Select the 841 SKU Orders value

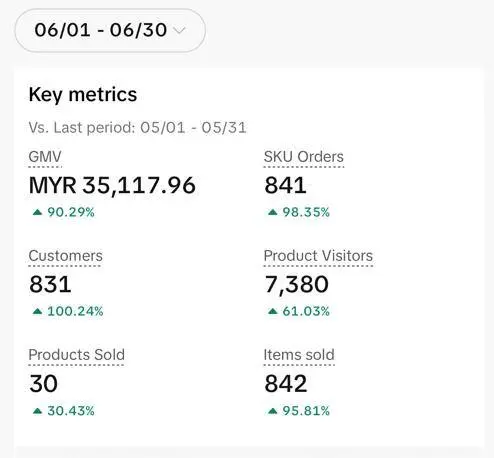[x=285, y=185]
